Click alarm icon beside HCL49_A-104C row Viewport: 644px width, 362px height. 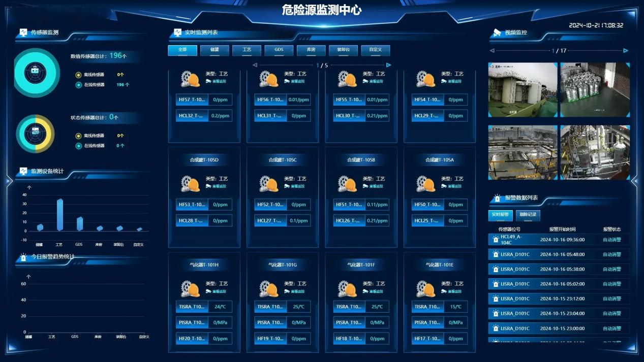(496, 240)
